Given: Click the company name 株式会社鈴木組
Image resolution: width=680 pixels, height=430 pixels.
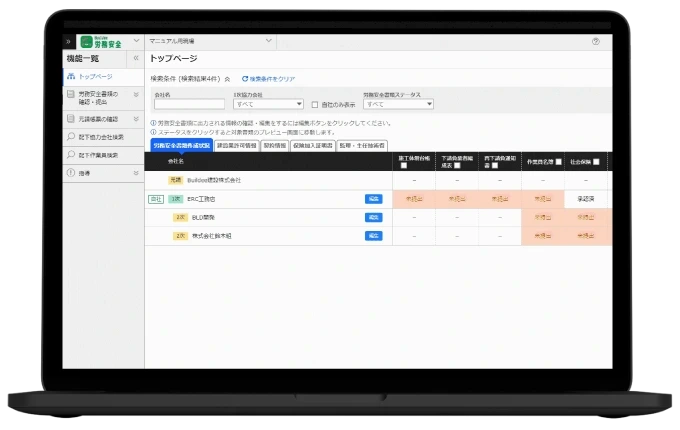Looking at the screenshot, I should click(x=212, y=236).
